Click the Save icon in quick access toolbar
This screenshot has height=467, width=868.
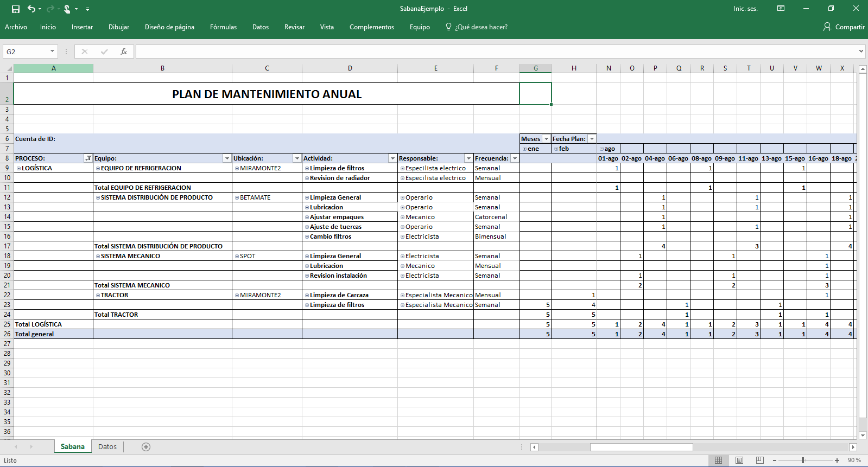(x=16, y=9)
